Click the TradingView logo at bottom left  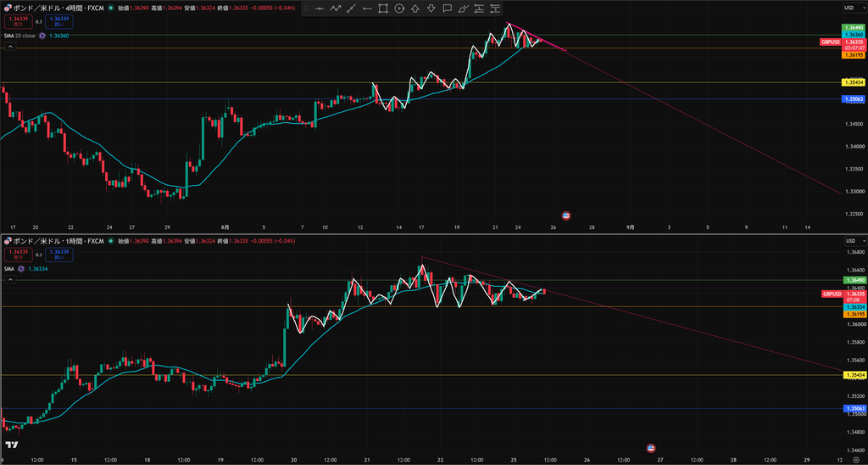(x=12, y=445)
